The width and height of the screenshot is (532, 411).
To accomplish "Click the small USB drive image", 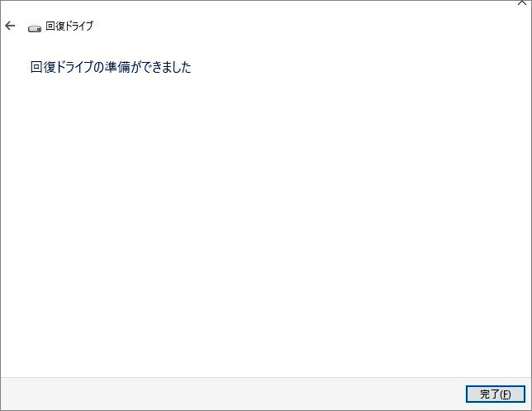I will tap(35, 29).
